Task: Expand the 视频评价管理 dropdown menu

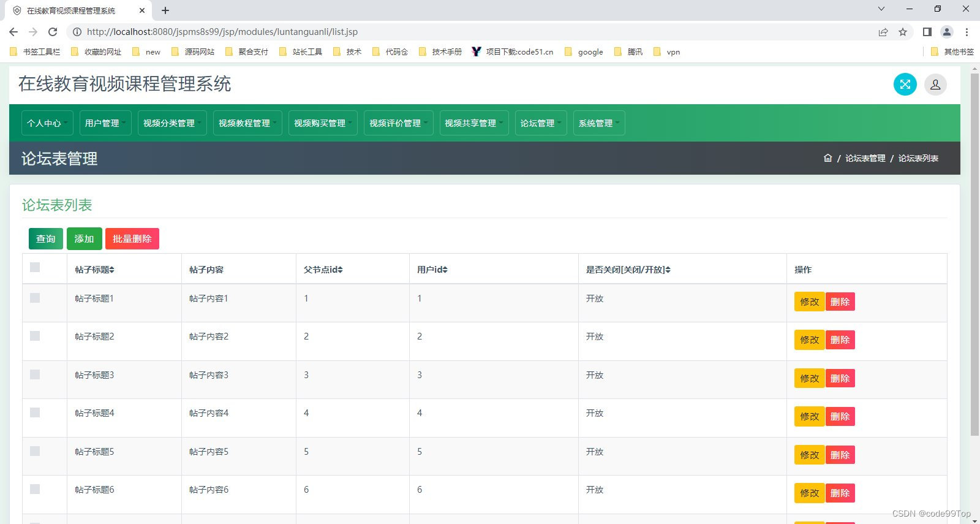Action: pos(398,123)
